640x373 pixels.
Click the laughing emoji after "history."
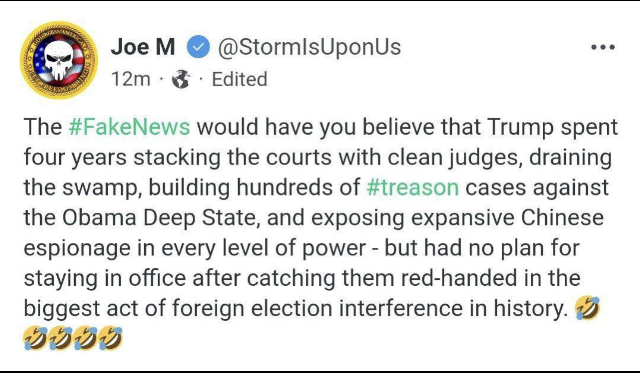587,308
